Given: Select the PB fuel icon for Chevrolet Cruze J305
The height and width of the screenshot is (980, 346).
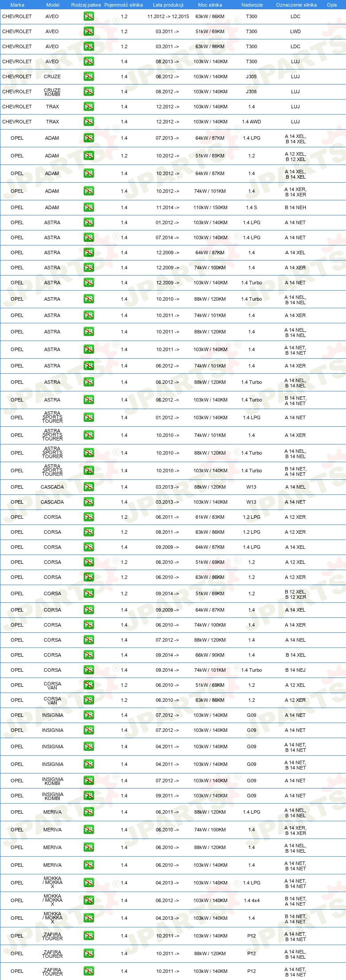Looking at the screenshot, I should 88,77.
